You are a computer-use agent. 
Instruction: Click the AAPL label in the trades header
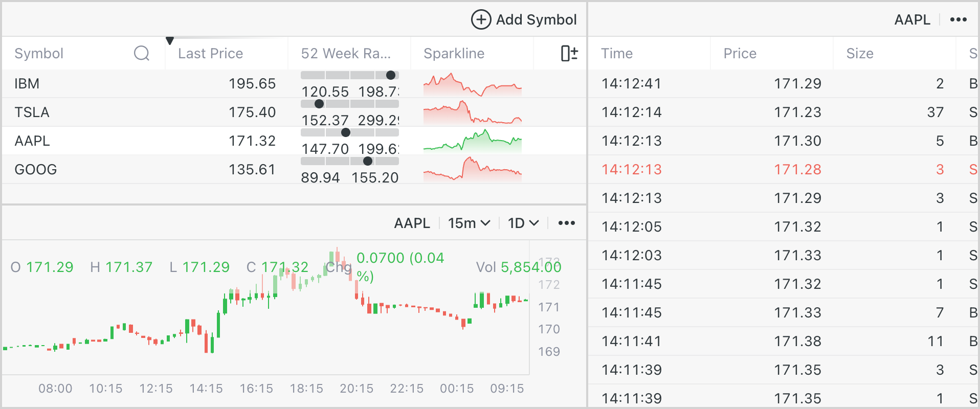pyautogui.click(x=912, y=19)
